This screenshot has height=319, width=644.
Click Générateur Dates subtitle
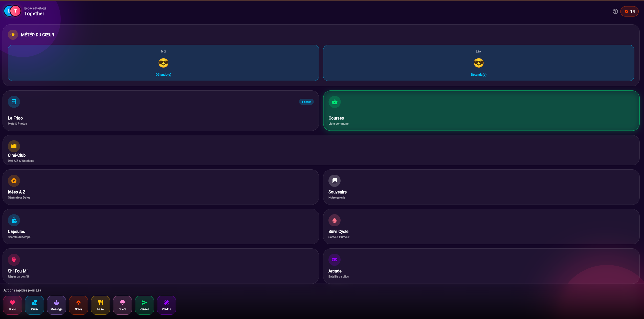tap(19, 197)
